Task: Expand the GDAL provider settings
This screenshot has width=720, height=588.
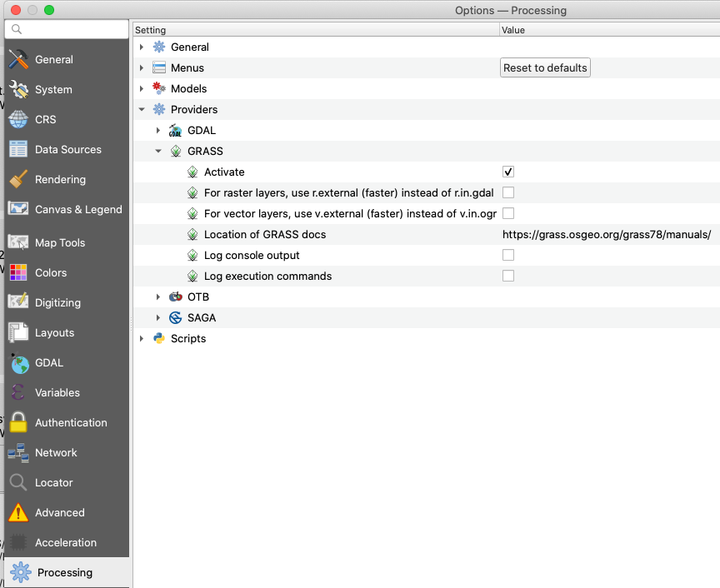Action: (158, 130)
